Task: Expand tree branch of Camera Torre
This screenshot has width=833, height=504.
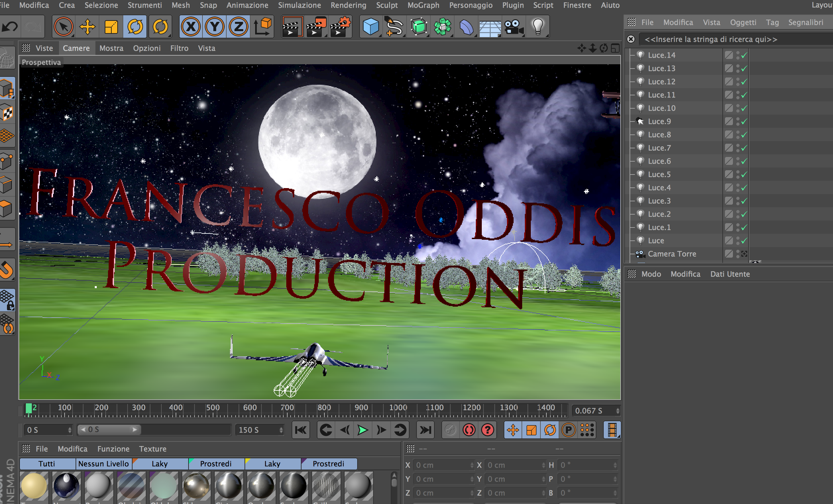Action: [632, 254]
